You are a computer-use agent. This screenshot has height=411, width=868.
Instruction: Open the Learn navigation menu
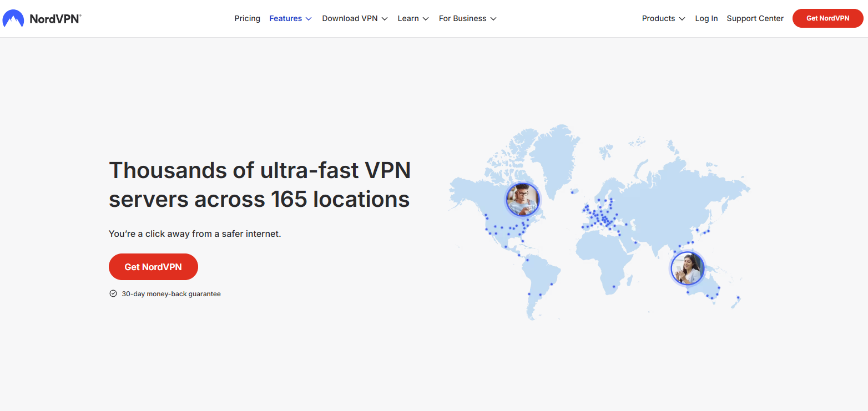point(413,18)
